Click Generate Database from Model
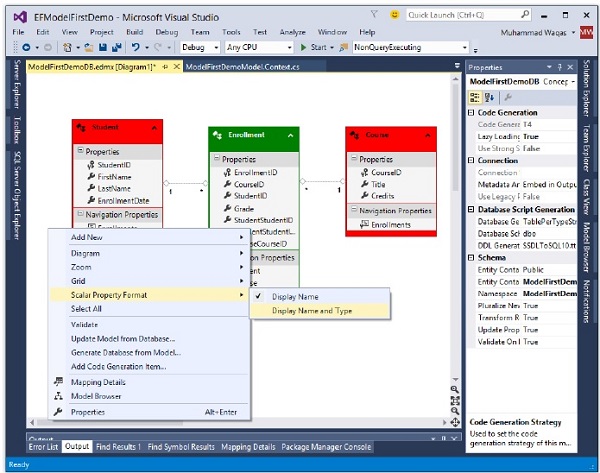 click(x=125, y=353)
